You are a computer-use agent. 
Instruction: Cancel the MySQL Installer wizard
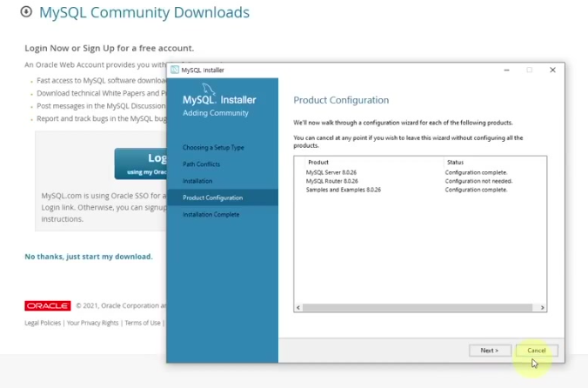(537, 350)
